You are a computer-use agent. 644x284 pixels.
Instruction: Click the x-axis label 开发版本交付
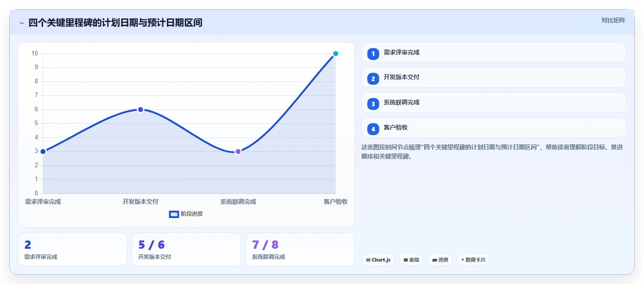[x=140, y=202]
